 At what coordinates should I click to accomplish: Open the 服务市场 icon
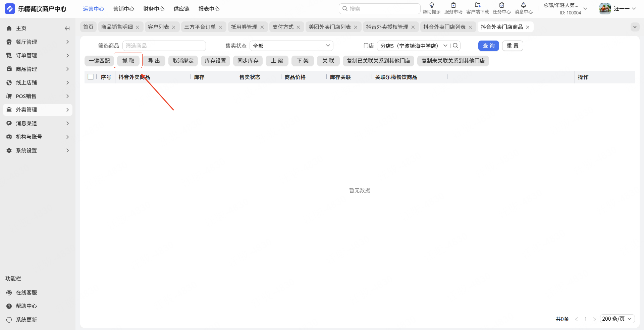[453, 5]
